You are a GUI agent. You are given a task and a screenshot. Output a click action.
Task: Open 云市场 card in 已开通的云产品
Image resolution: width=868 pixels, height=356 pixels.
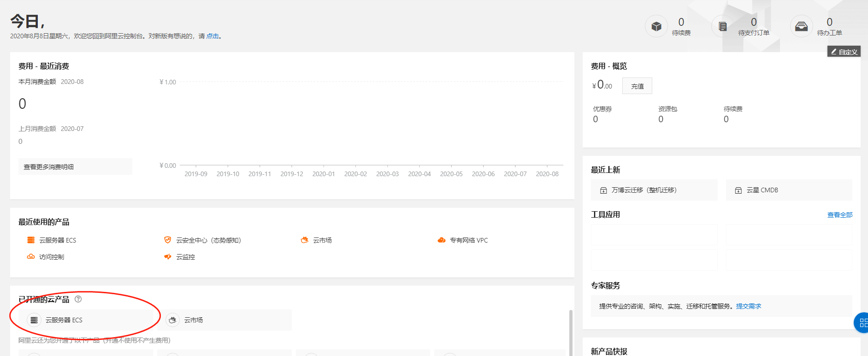(x=224, y=320)
